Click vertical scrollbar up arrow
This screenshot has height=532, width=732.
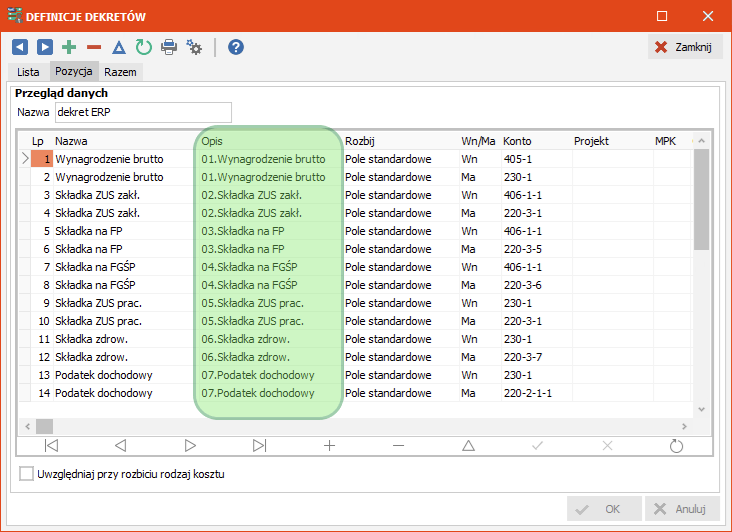coord(701,140)
